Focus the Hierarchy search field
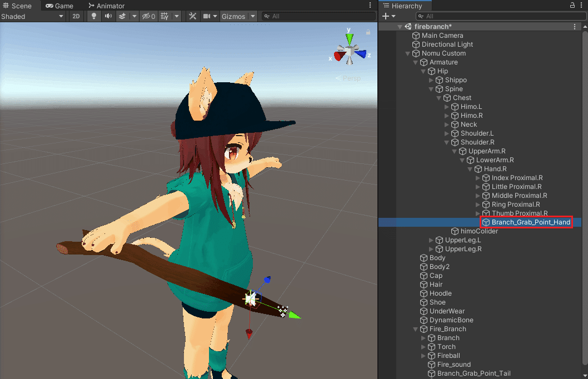Viewport: 588px width, 379px height. coord(501,16)
